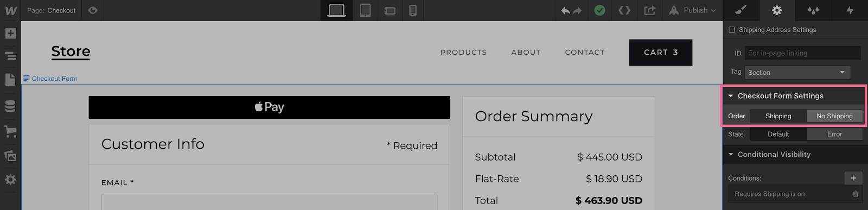Click the undo arrow

pyautogui.click(x=565, y=10)
